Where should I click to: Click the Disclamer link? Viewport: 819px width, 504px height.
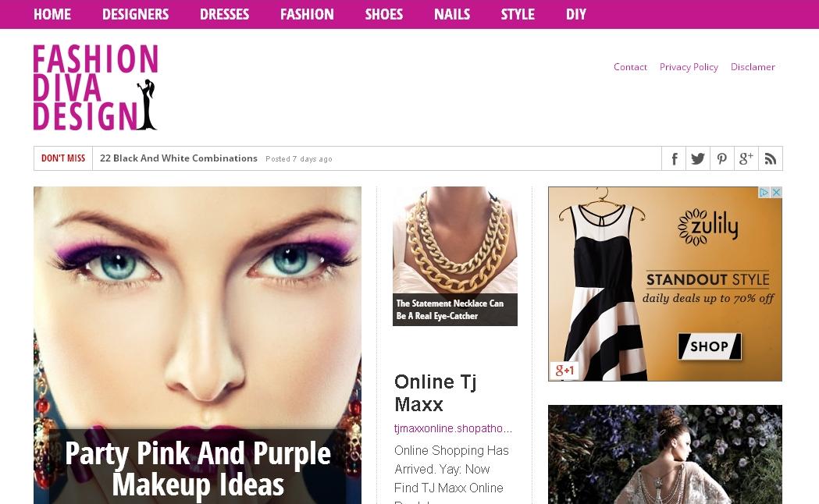point(753,67)
